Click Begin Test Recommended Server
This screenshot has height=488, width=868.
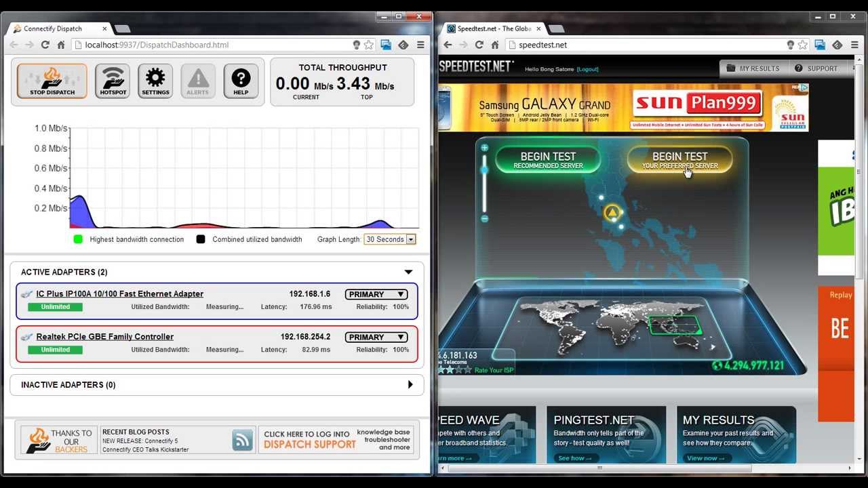tap(548, 160)
